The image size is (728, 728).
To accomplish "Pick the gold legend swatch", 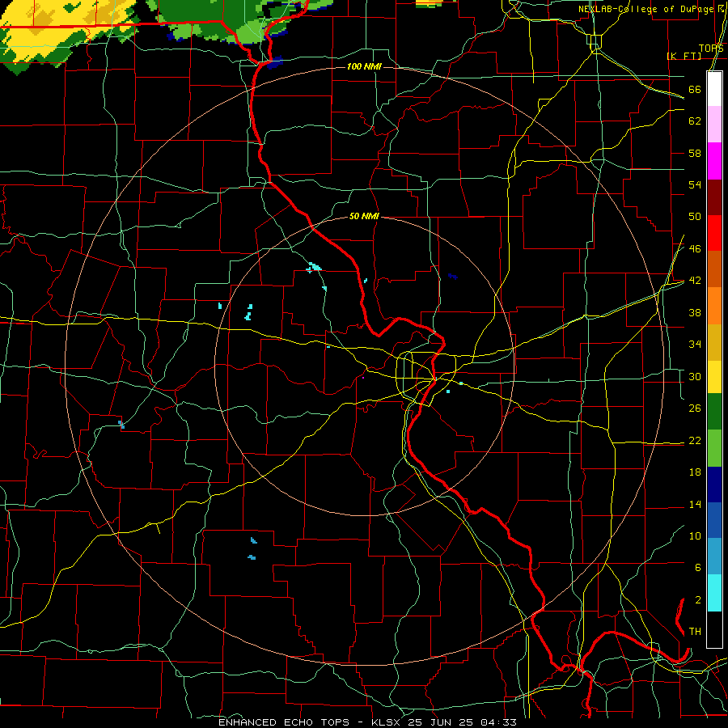I will click(x=714, y=342).
